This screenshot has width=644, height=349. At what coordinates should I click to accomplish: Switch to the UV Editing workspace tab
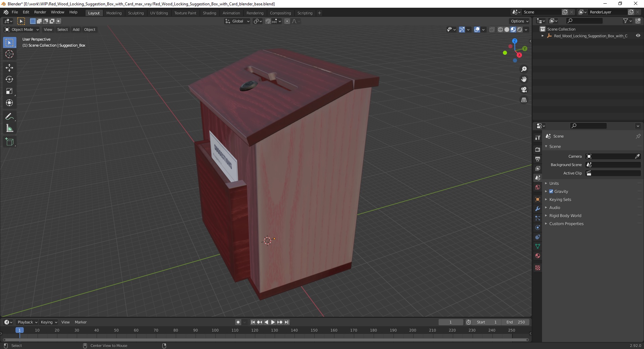coord(159,13)
